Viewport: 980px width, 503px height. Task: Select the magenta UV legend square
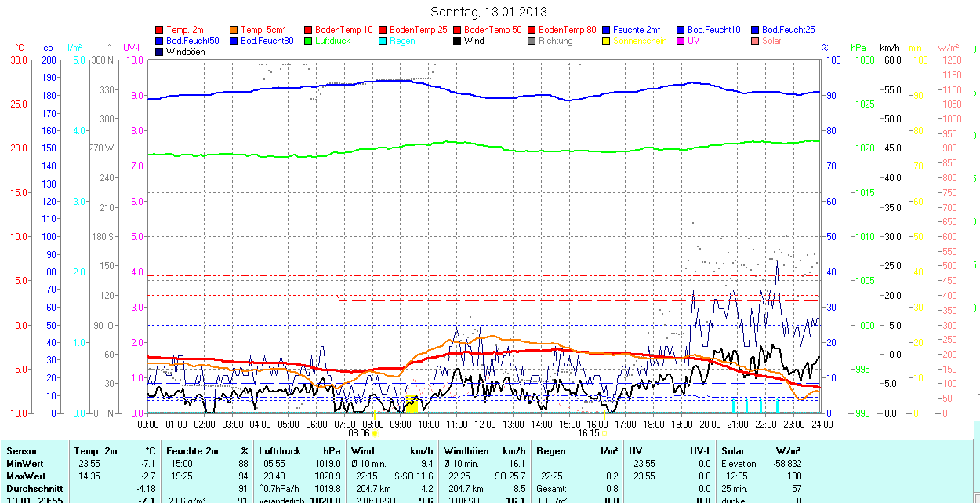pyautogui.click(x=681, y=41)
